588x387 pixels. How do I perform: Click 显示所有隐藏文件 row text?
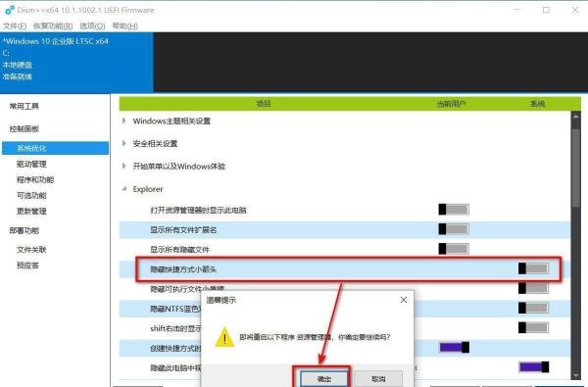tap(179, 250)
